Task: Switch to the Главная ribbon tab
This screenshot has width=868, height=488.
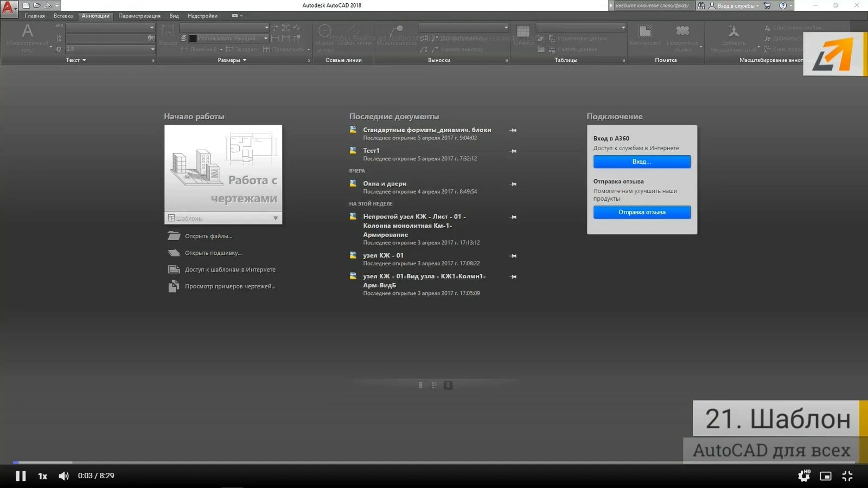Action: click(x=35, y=16)
